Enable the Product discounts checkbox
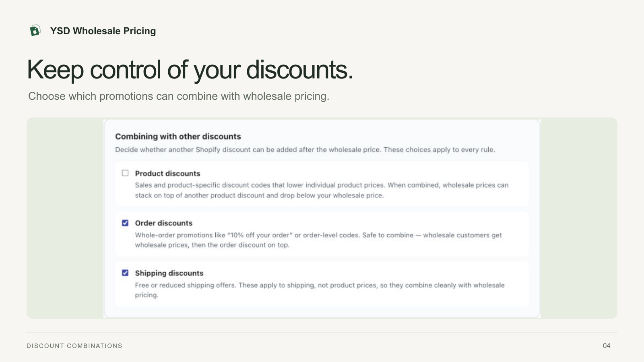 pyautogui.click(x=125, y=173)
